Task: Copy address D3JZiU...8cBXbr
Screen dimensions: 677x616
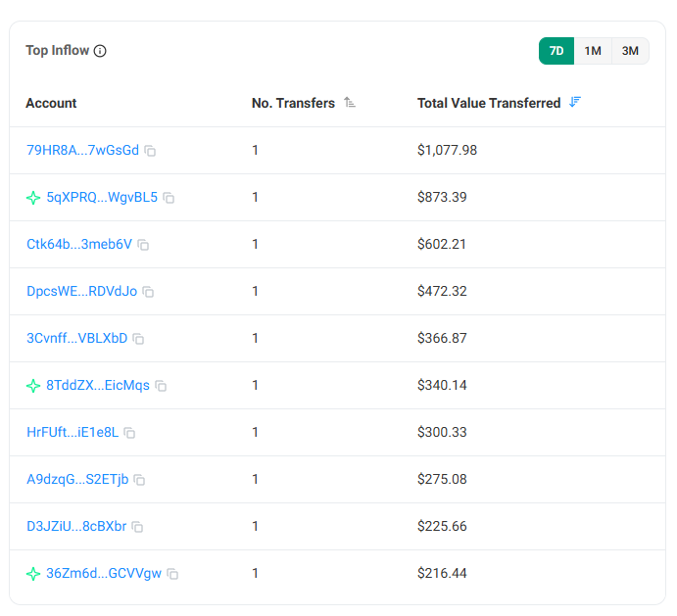Action: 137,527
